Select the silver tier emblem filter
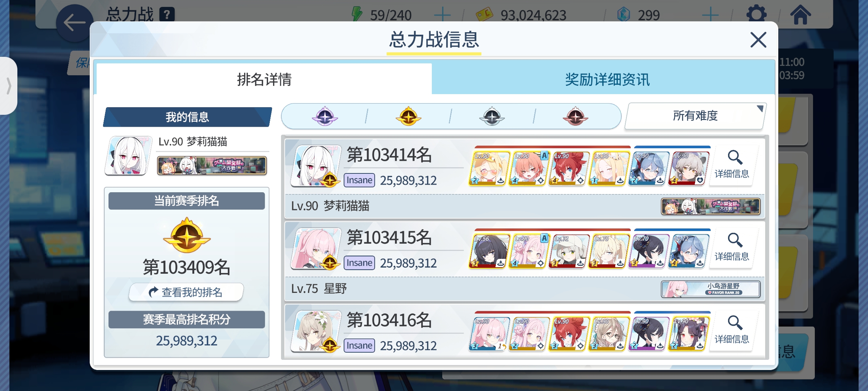Image resolution: width=868 pixels, height=391 pixels. (x=492, y=116)
